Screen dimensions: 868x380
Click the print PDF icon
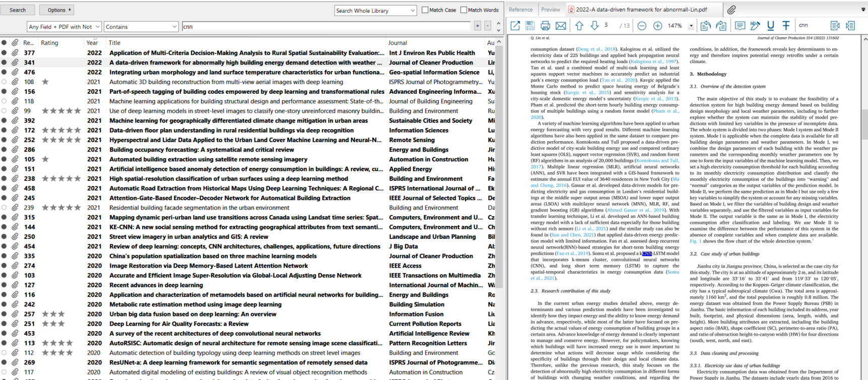pos(545,26)
